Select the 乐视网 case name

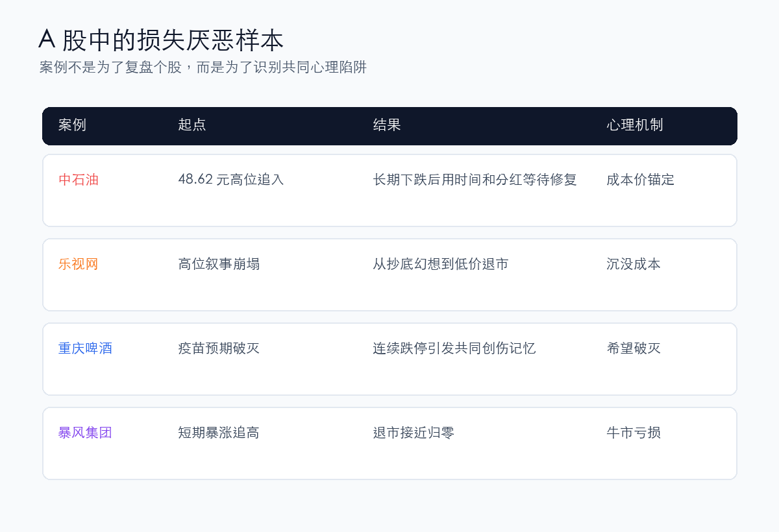point(79,264)
